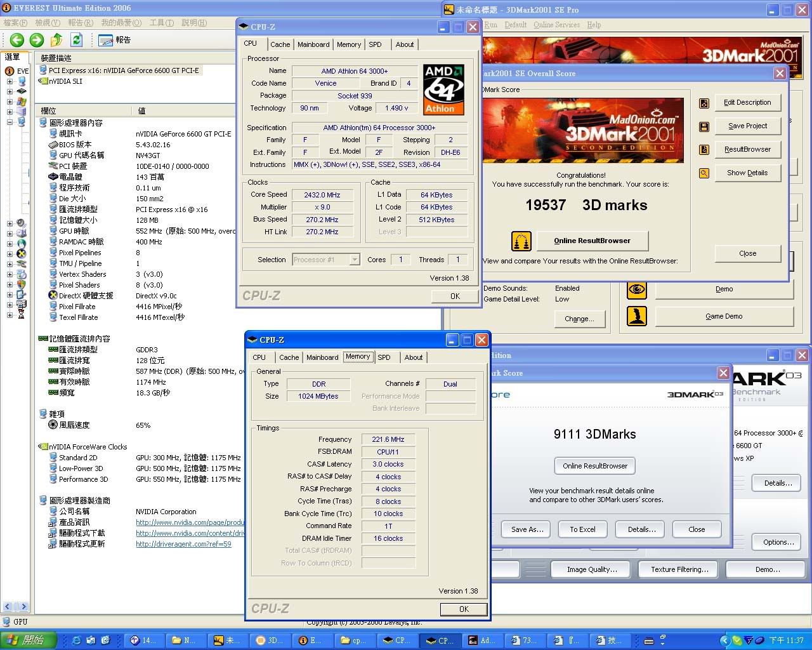812x650 pixels.
Task: Select Benchmark hourglass icon in EVEREST tree
Action: pos(22,314)
